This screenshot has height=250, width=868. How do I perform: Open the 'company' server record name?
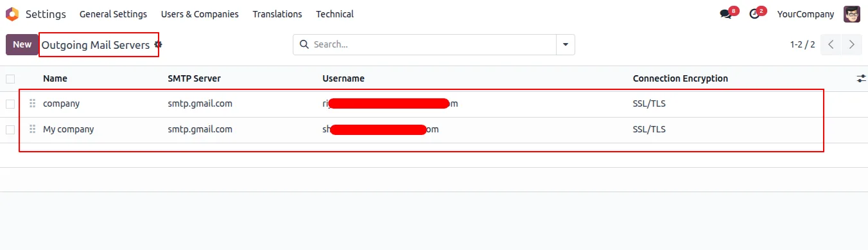click(61, 103)
